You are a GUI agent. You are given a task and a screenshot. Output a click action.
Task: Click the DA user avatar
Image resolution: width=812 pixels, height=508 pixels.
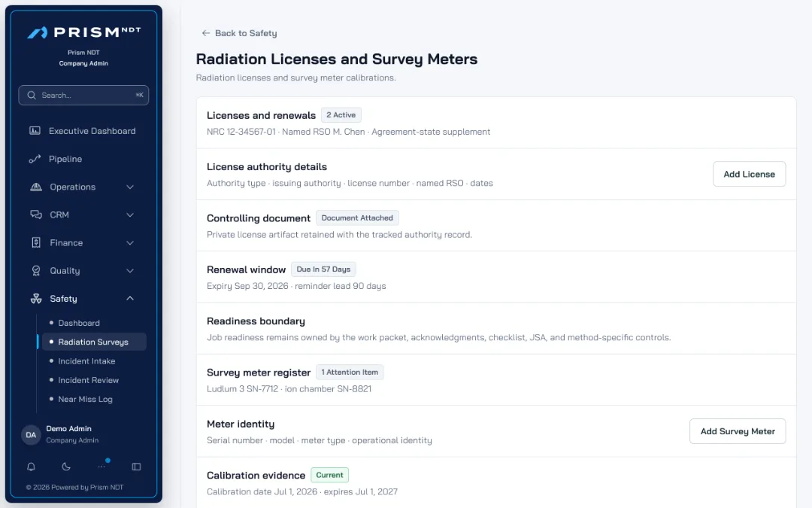coord(31,435)
